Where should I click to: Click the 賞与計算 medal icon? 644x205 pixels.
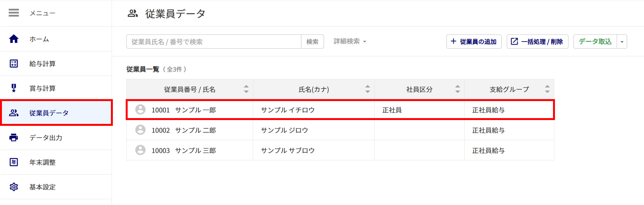(x=14, y=88)
